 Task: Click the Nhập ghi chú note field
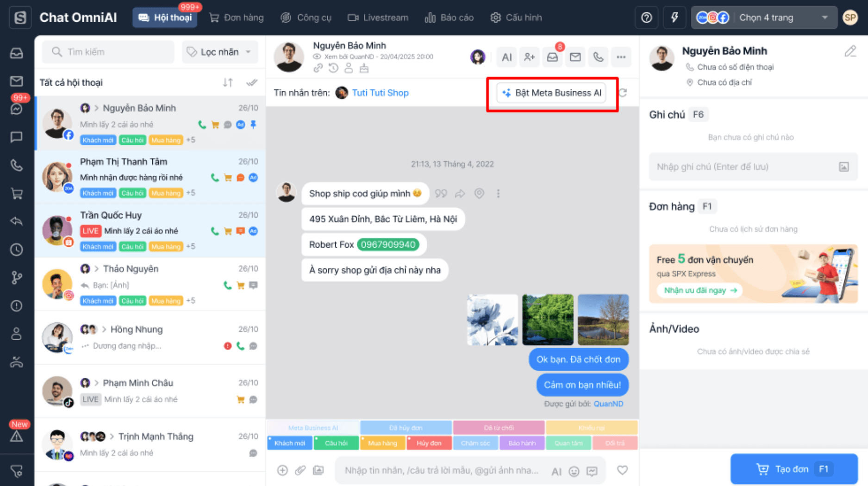tap(753, 167)
